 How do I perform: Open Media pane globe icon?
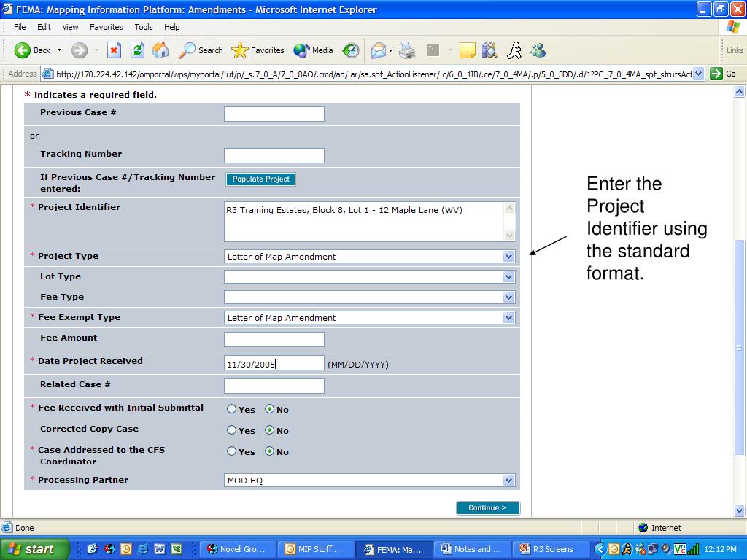313,50
